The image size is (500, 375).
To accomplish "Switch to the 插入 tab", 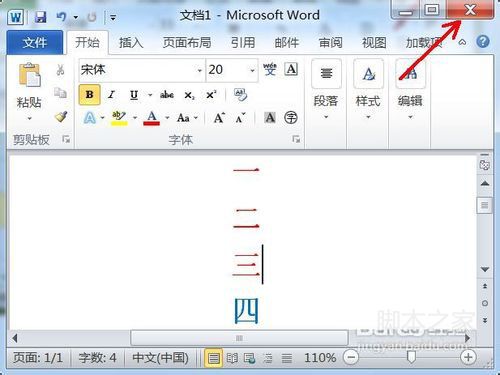I will [131, 43].
